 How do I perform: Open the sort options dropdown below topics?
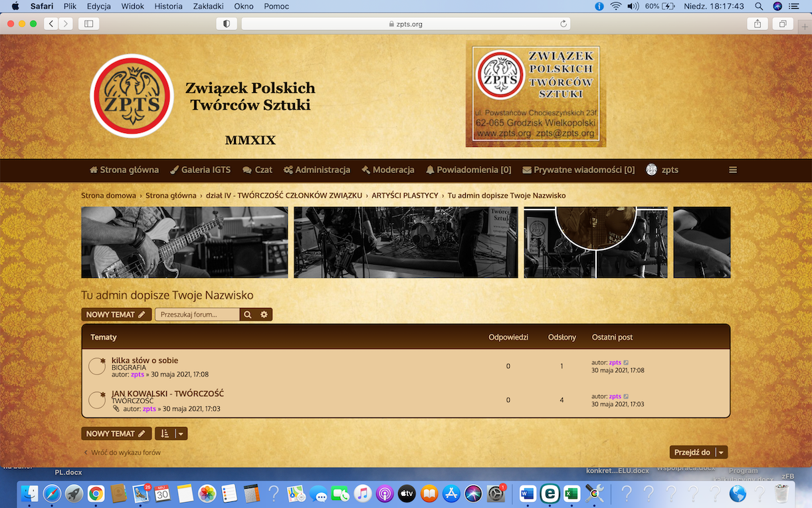click(171, 434)
